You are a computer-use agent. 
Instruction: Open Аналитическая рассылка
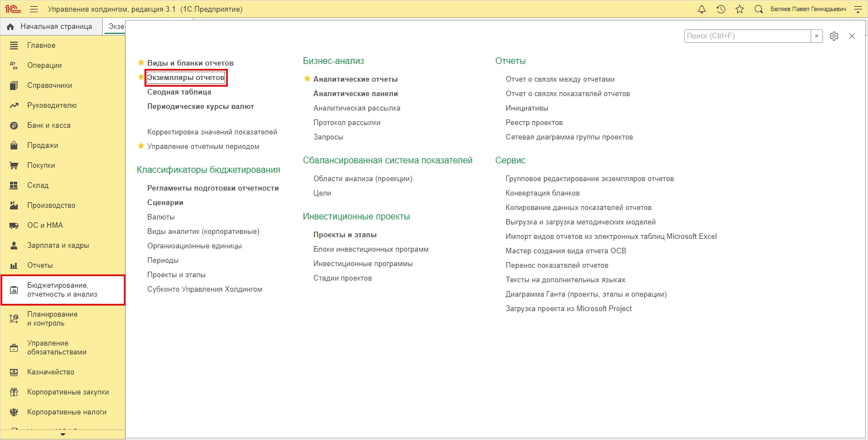pyautogui.click(x=357, y=108)
